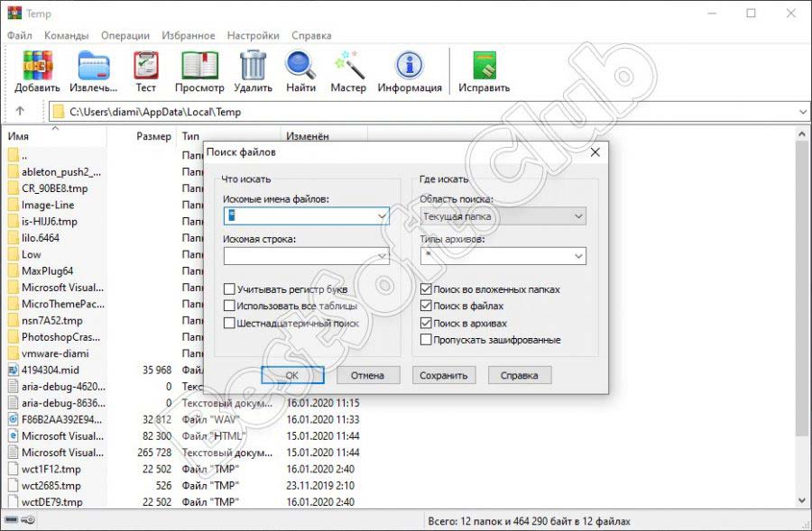Select the vmware-diami folder icon
Image resolution: width=812 pixels, height=531 pixels.
point(14,353)
